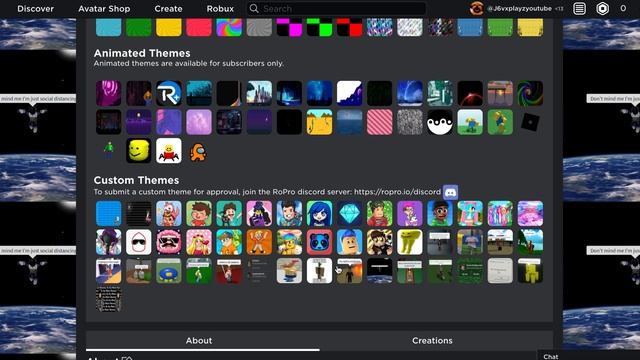640x360 pixels.
Task: Open the Discover page
Action: (x=36, y=9)
